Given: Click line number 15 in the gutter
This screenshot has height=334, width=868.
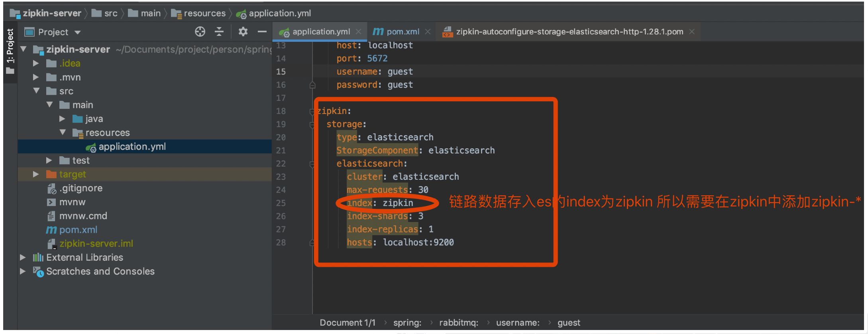Looking at the screenshot, I should pos(281,72).
